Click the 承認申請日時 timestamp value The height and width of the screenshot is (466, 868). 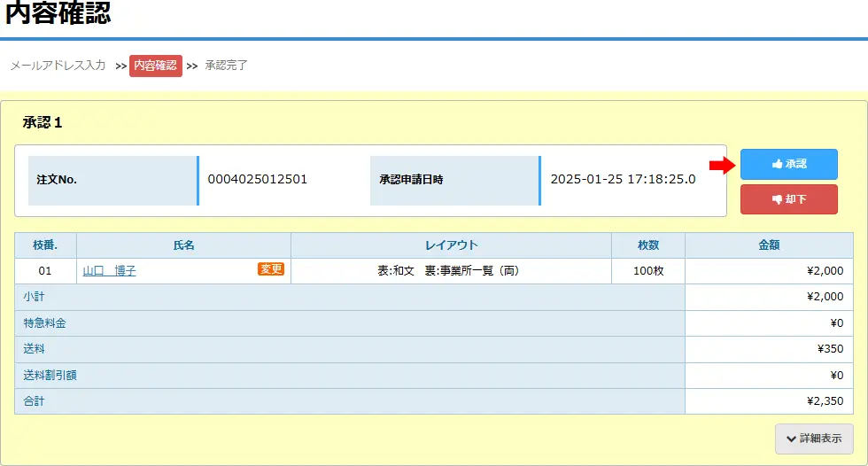(623, 179)
